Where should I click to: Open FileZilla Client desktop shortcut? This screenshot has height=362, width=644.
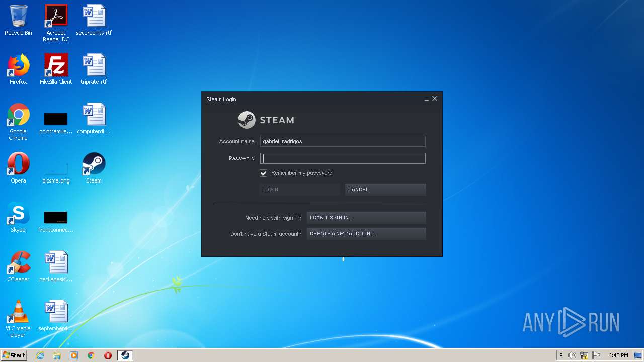[56, 69]
